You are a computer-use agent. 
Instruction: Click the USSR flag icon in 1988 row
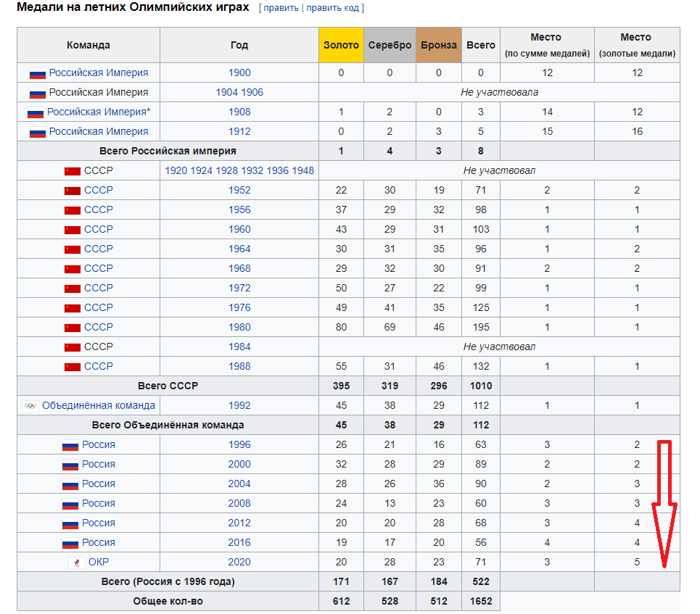[x=73, y=368]
